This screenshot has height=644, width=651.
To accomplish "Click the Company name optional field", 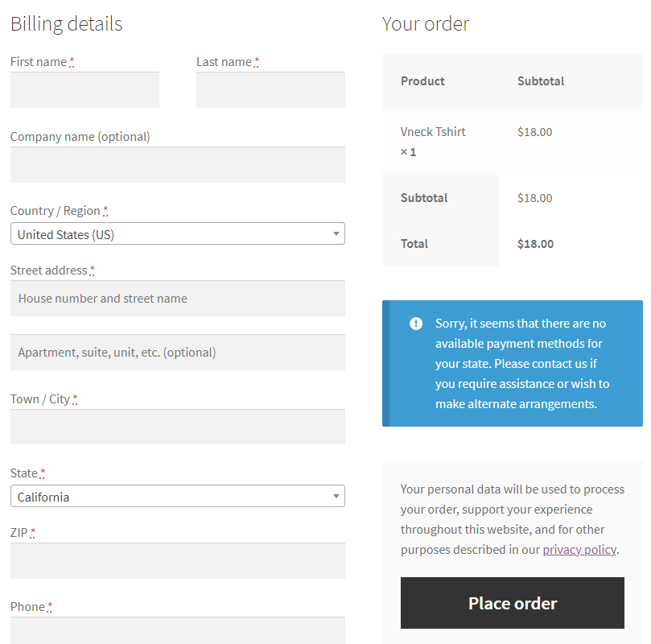I will click(177, 165).
